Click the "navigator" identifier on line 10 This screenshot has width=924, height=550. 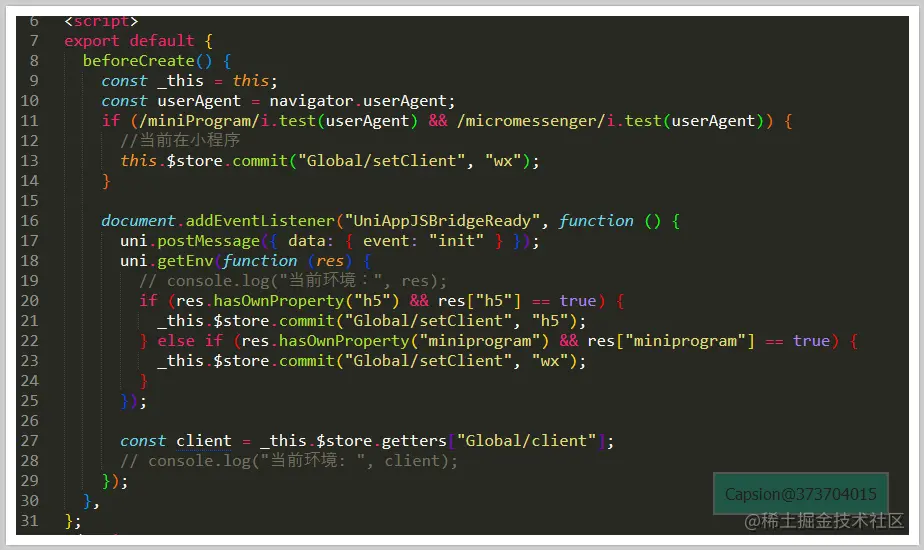point(311,101)
